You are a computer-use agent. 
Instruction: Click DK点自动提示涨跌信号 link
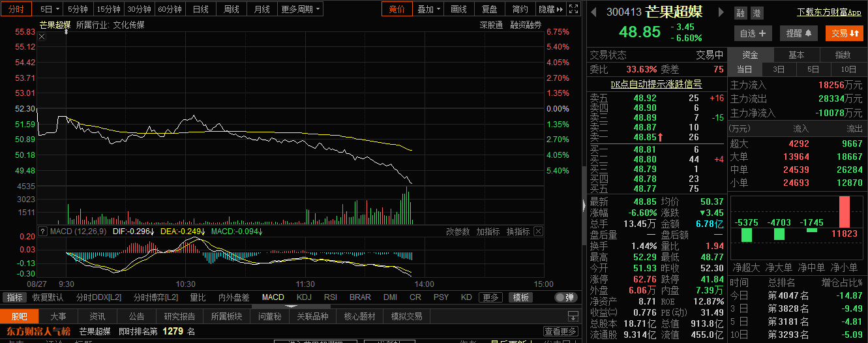click(656, 84)
